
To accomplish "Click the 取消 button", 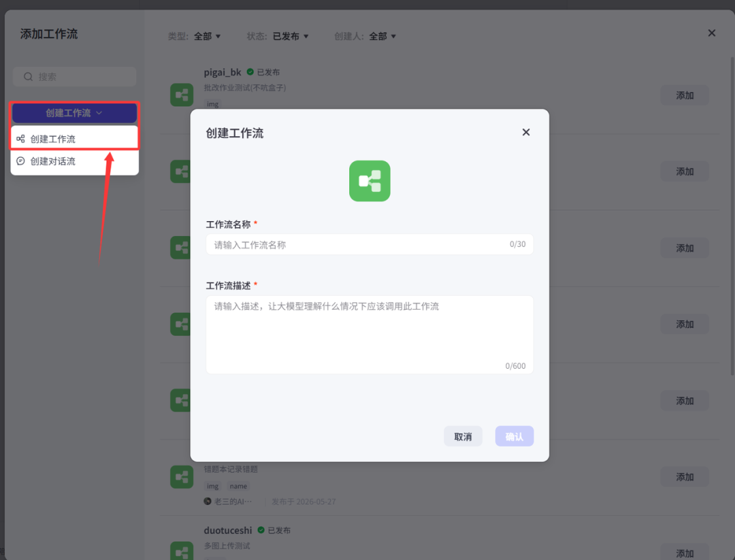I will [463, 436].
